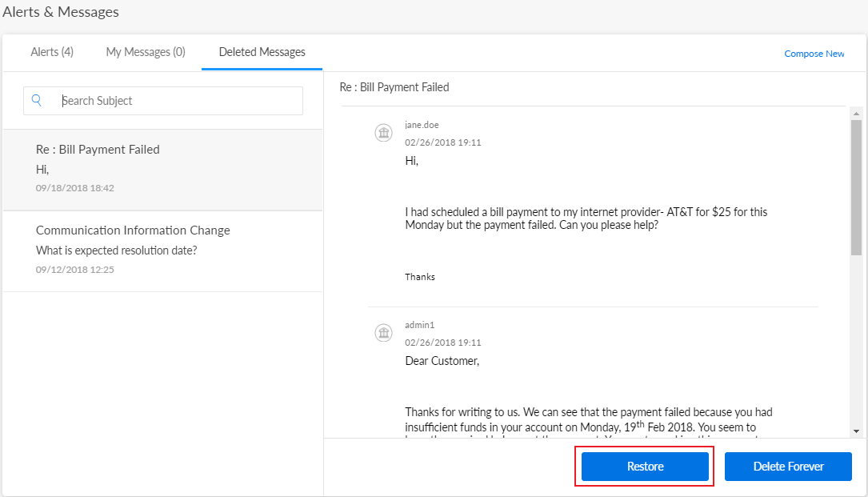868x497 pixels.
Task: Open the 'Re : Bill Payment Failed' list entry
Action: 98,150
